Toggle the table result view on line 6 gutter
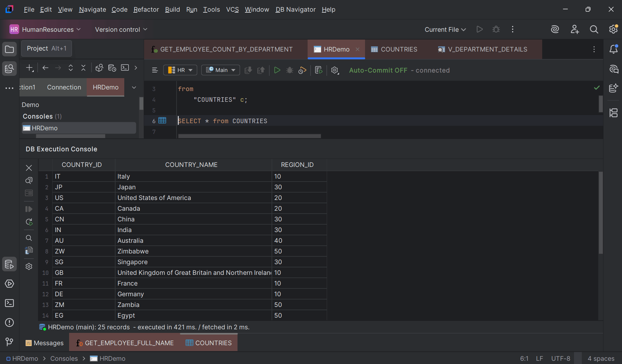622x364 pixels. tap(162, 120)
